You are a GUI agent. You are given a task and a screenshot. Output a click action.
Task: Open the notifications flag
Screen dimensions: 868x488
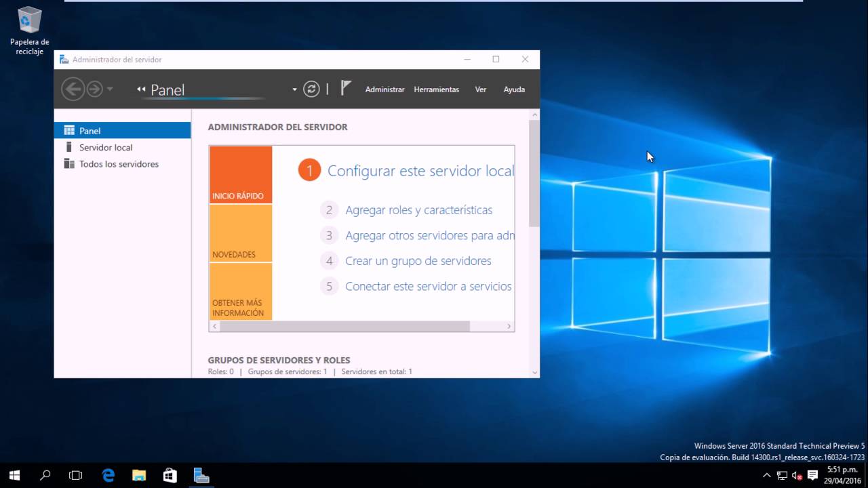(x=346, y=88)
